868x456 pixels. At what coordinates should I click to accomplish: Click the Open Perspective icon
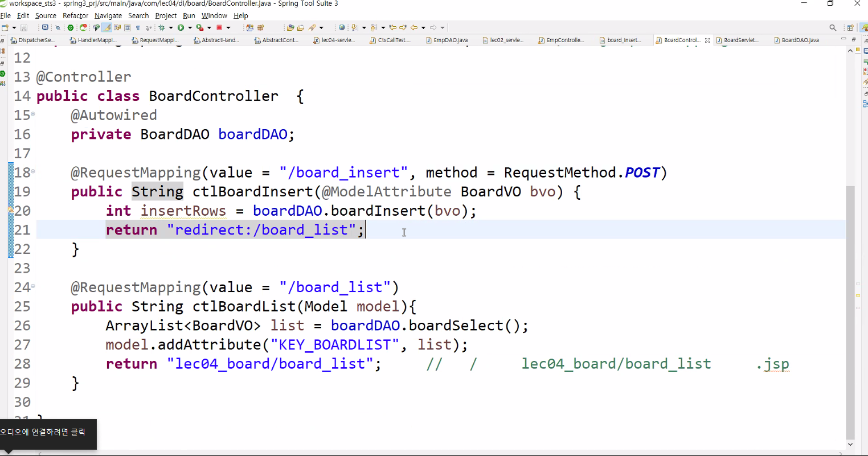click(x=850, y=27)
